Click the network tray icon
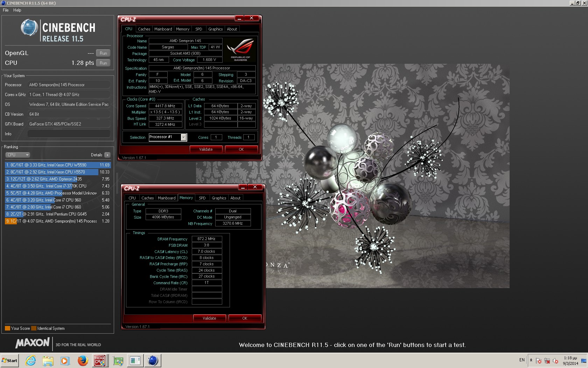This screenshot has width=588, height=368. pos(547,361)
